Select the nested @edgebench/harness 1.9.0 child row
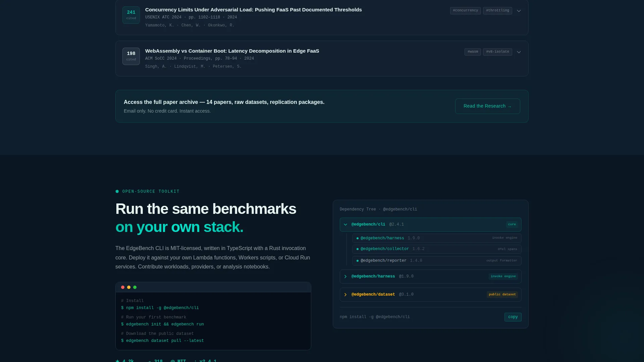Screen dimensions: 644x362 coord(437,238)
